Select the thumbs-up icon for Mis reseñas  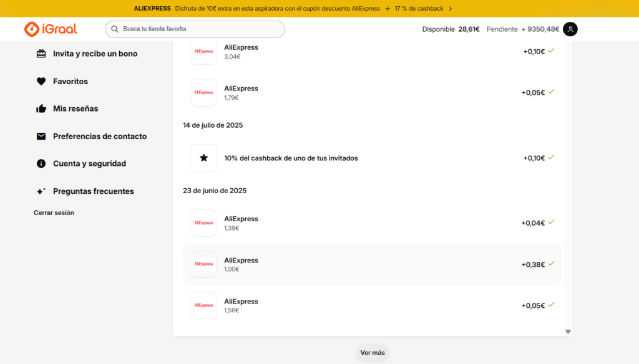[x=41, y=108]
